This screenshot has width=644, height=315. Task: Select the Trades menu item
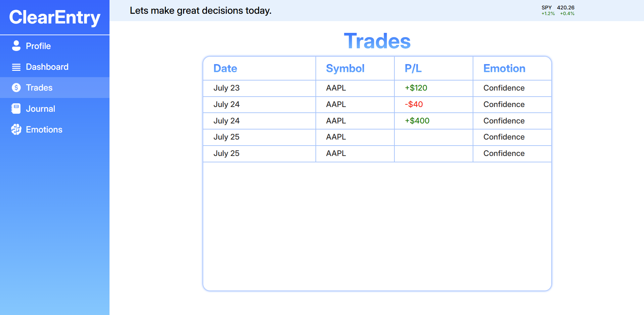(55, 88)
